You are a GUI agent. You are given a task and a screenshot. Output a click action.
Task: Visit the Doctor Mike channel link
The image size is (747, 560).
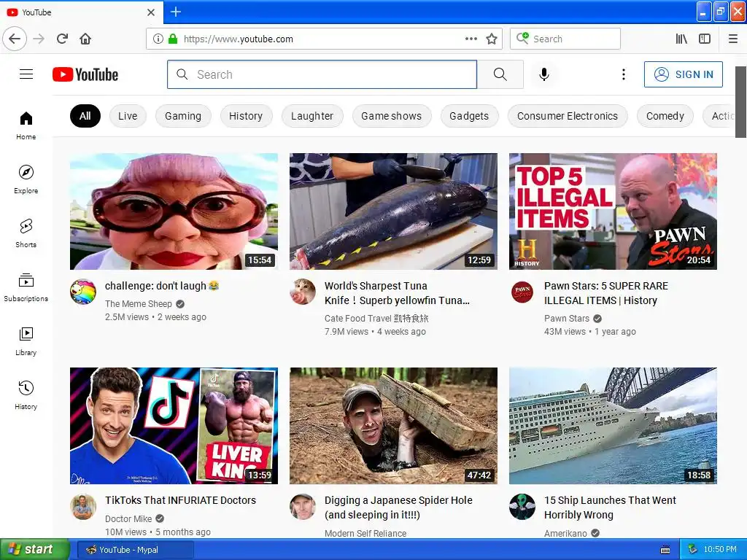point(128,518)
